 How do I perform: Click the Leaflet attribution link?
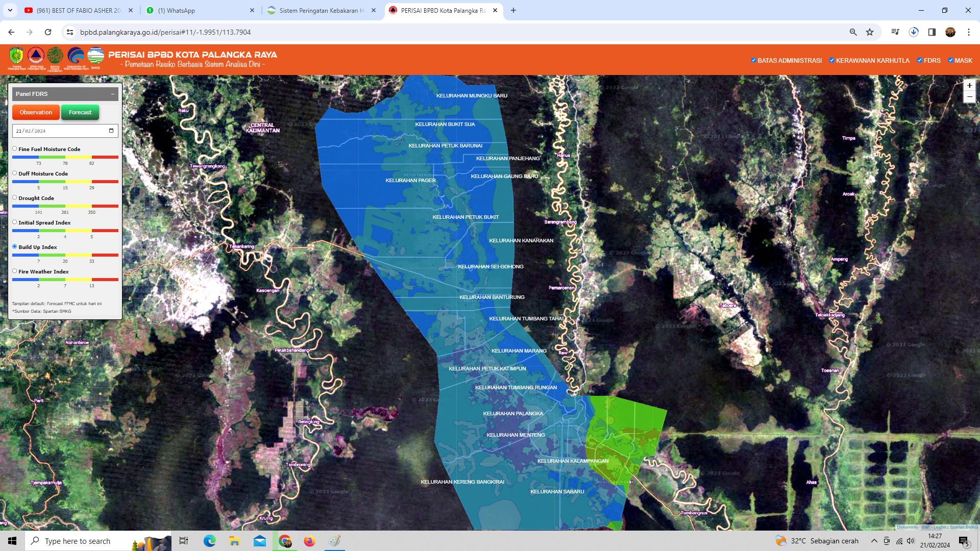click(x=940, y=527)
